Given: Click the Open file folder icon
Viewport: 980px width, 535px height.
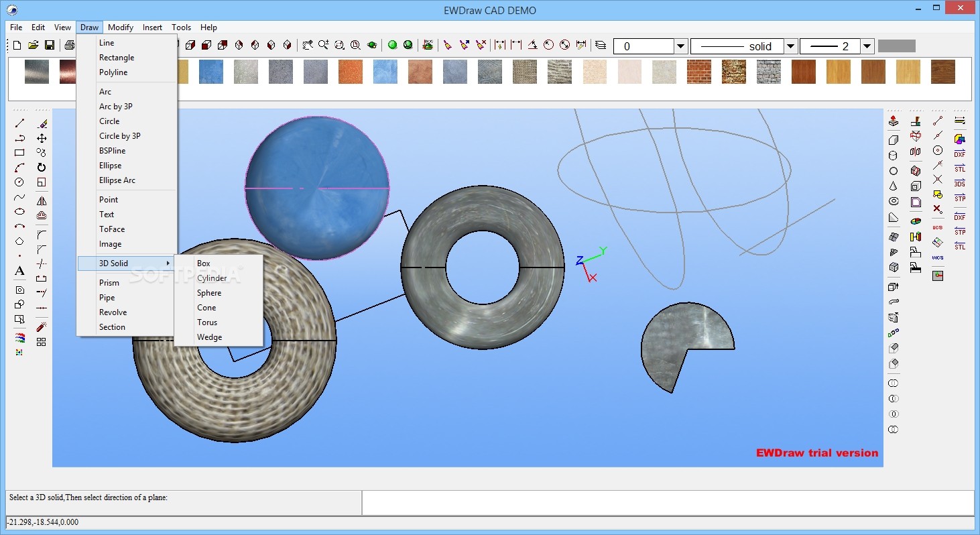Looking at the screenshot, I should pos(33,45).
